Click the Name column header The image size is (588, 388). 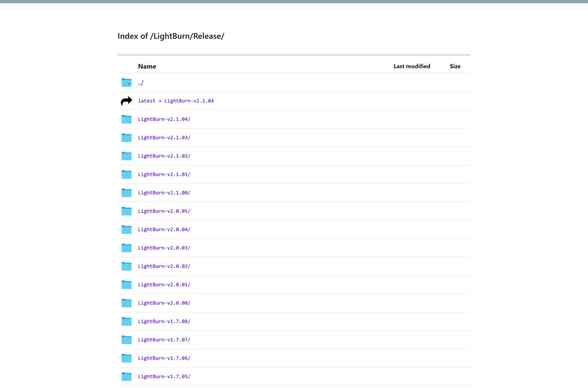click(147, 66)
